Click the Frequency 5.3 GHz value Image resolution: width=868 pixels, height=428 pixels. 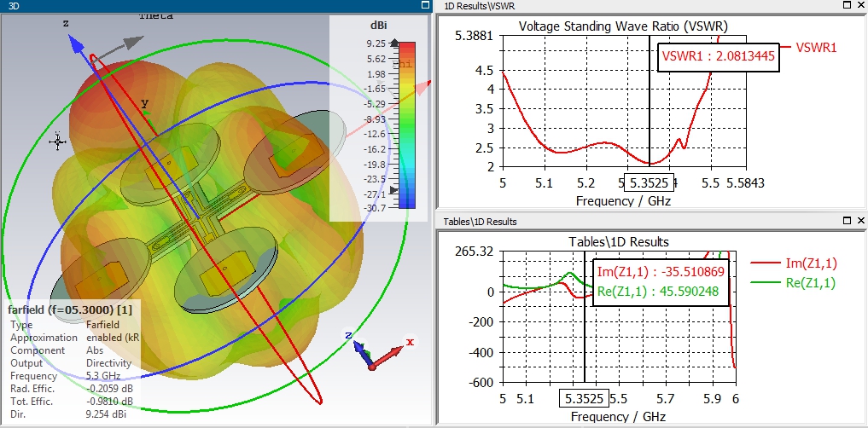(103, 375)
